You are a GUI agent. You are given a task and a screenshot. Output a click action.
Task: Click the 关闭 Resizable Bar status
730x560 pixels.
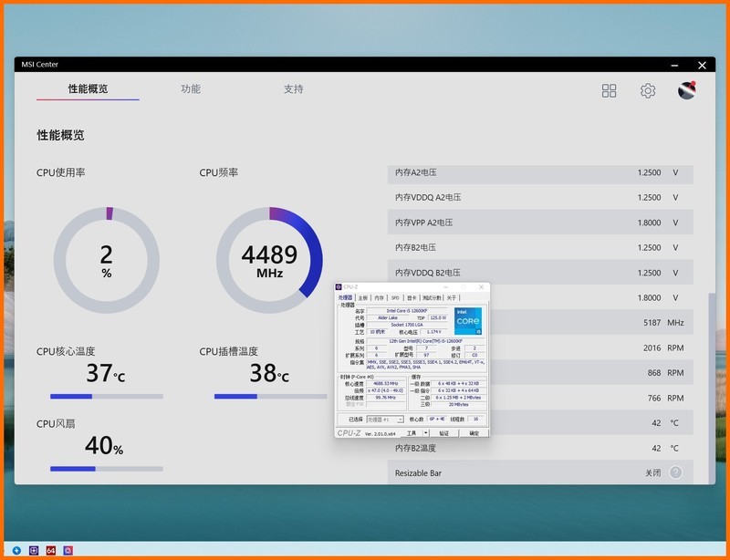652,473
